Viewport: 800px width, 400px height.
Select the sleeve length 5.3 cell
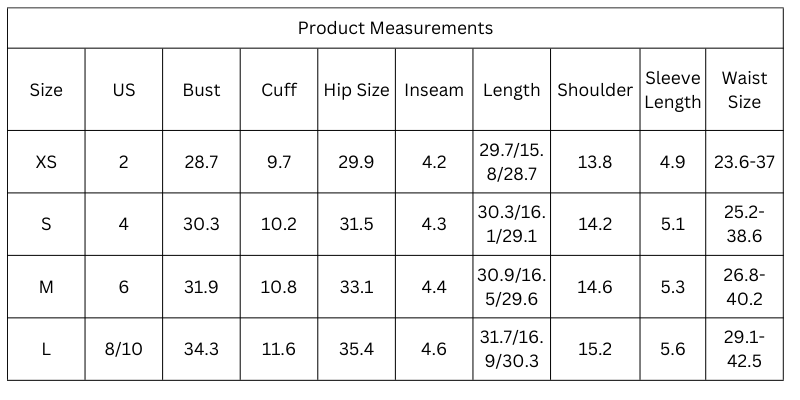tap(673, 287)
